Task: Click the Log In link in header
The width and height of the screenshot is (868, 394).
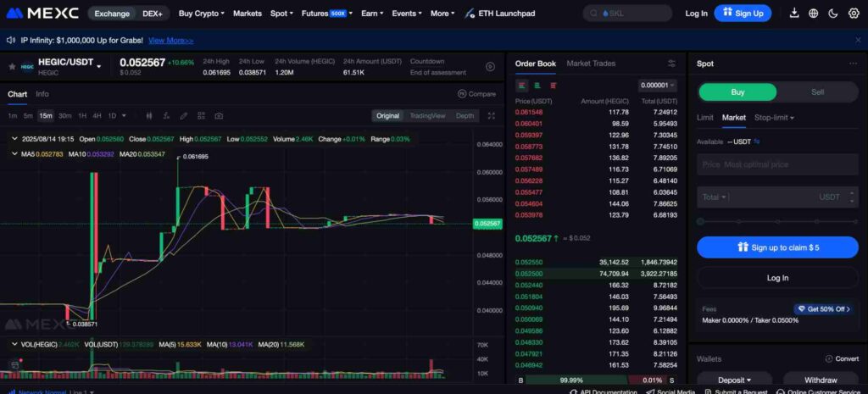Action: pyautogui.click(x=696, y=14)
